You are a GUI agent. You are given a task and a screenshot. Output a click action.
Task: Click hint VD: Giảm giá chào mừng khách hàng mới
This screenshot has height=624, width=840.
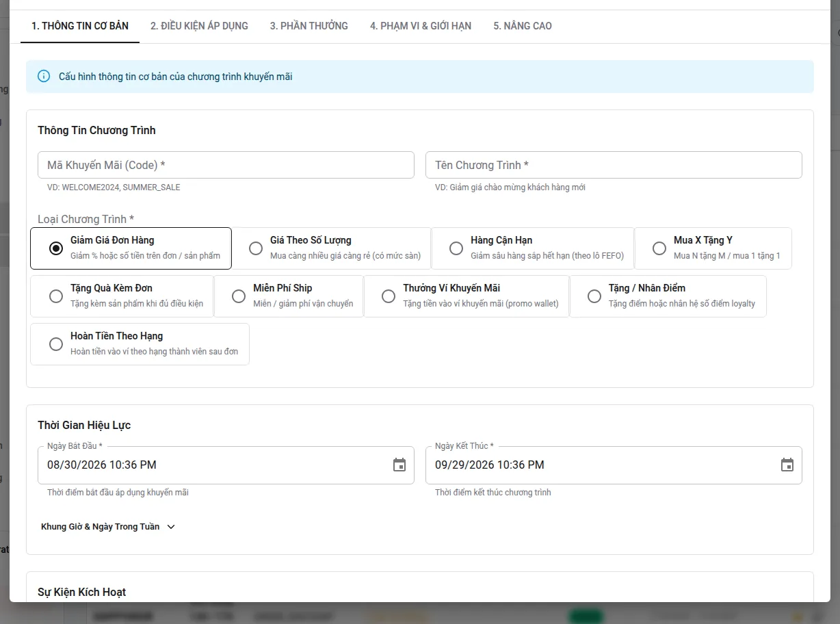click(x=510, y=187)
